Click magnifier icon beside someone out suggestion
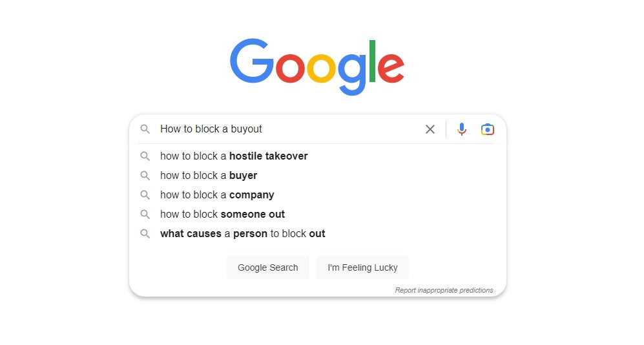This screenshot has height=345, width=644. (145, 214)
